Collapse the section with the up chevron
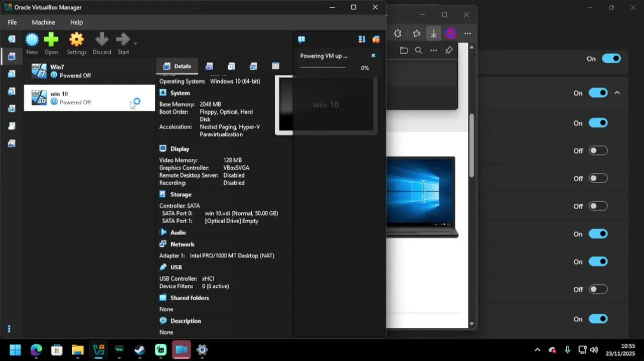Screen dimensions: 644x361 [x=617, y=93]
